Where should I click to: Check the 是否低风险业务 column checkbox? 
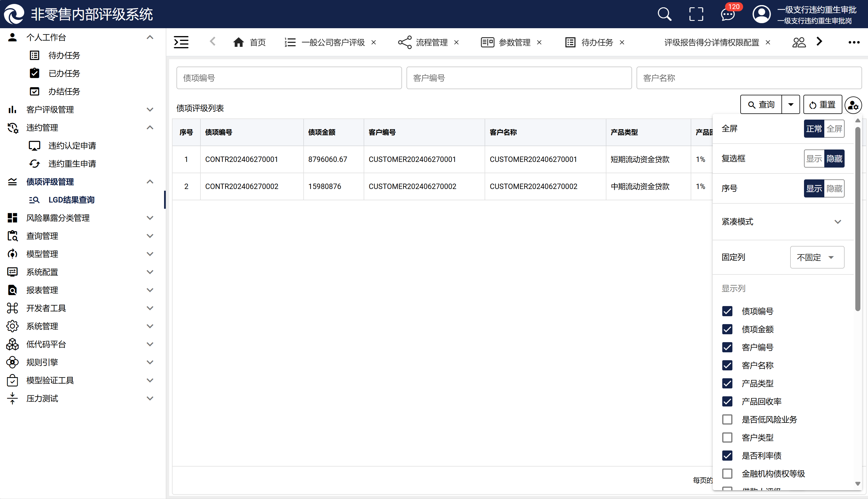point(727,419)
